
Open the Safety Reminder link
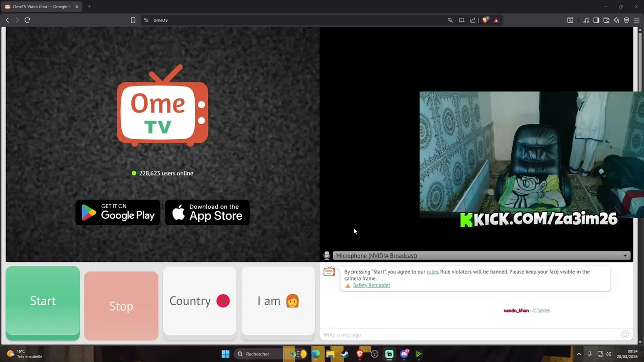[x=371, y=285]
